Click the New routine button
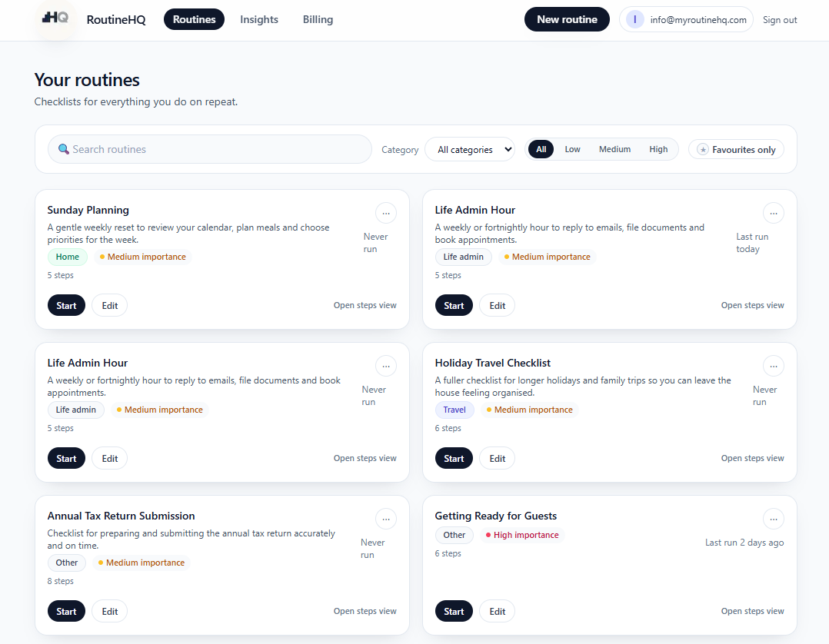 [x=567, y=19]
